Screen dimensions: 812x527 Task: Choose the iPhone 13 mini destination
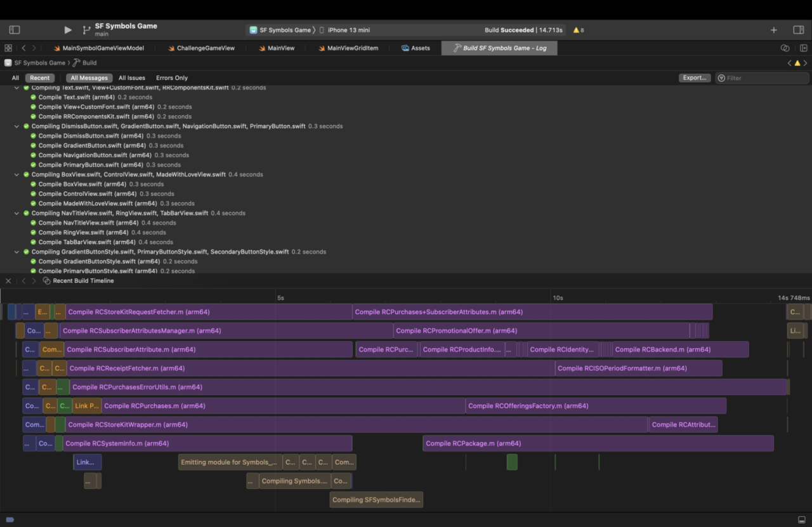coord(345,30)
